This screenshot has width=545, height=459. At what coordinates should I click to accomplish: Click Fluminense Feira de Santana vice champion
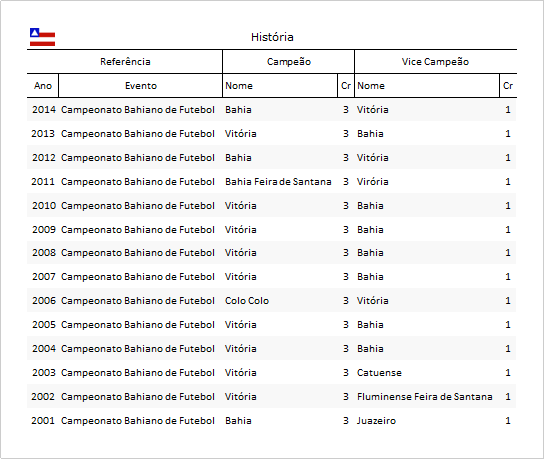[x=424, y=397]
